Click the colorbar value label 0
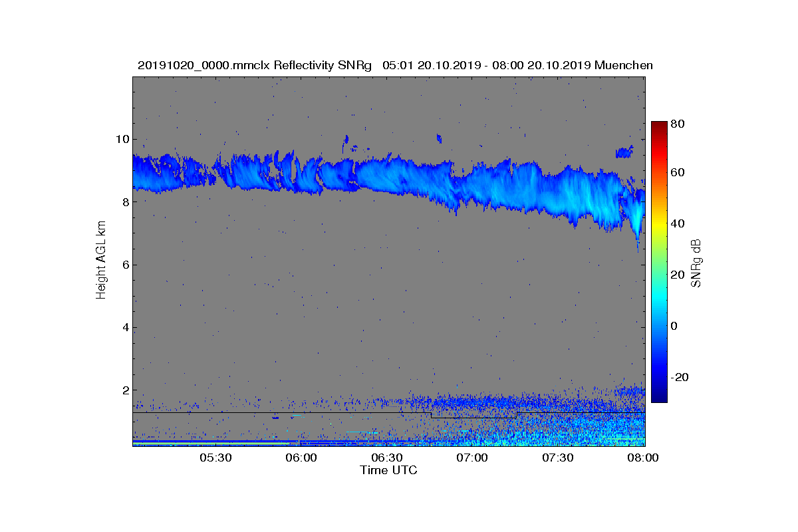The image size is (798, 532). coord(675,327)
